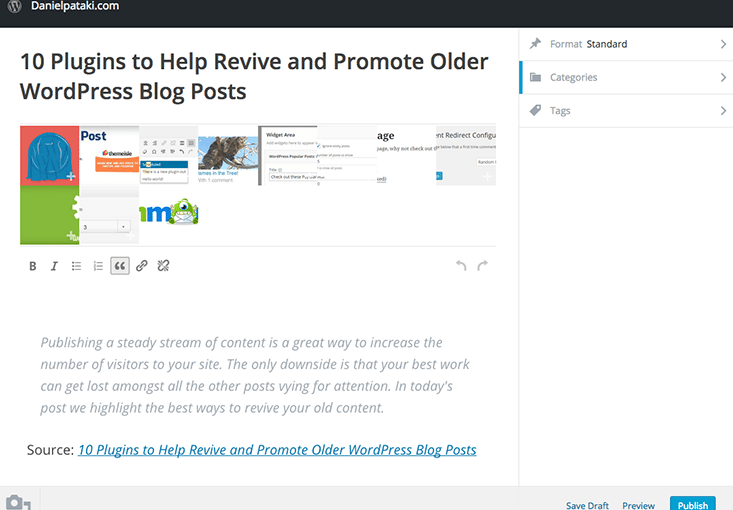Select the green puzzle piece thumbnail
Screen dimensions: 733x510
pyautogui.click(x=50, y=215)
